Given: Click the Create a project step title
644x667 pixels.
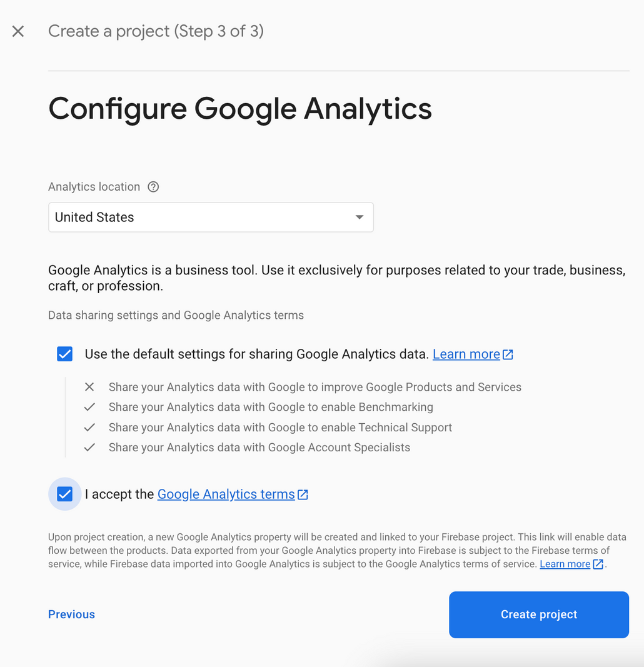Looking at the screenshot, I should click(x=156, y=31).
